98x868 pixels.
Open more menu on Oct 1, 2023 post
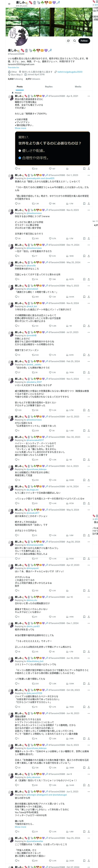pyautogui.click(x=89, y=175)
